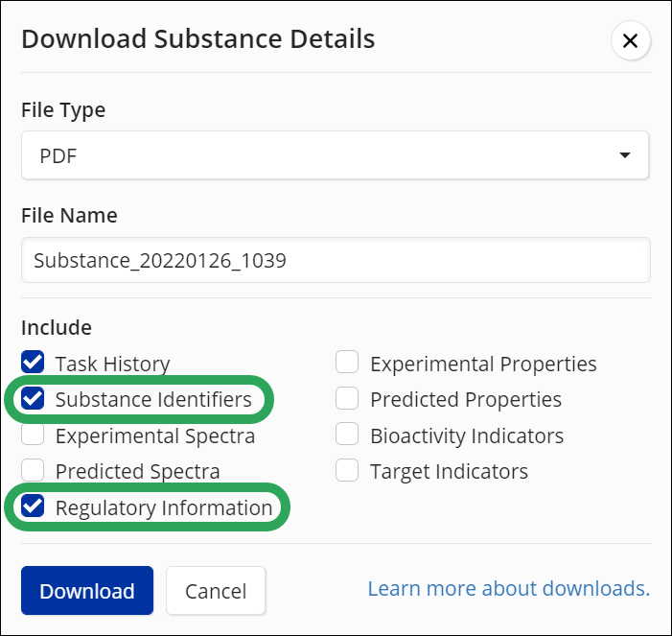Viewport: 672px width, 636px height.
Task: Close the Download Substance Details dialog
Action: (631, 40)
